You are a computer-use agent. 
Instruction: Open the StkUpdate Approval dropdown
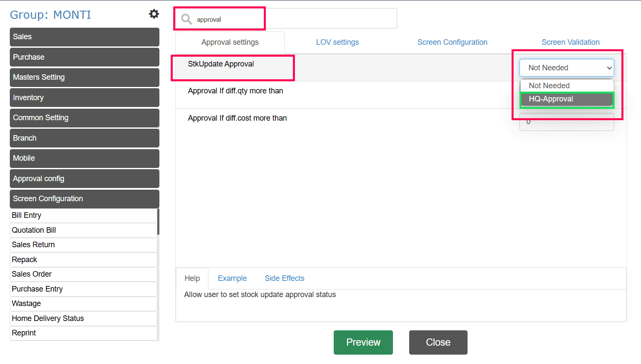pos(566,68)
